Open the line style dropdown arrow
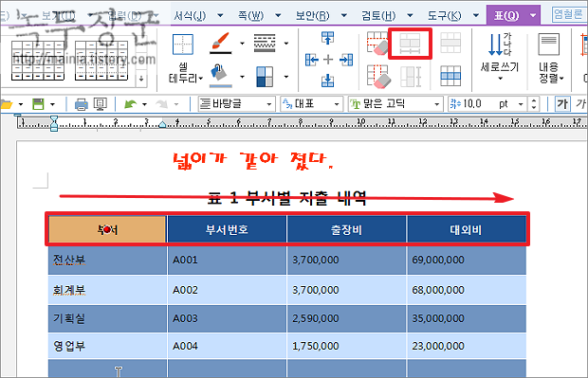This screenshot has width=588, height=378. pos(286,43)
